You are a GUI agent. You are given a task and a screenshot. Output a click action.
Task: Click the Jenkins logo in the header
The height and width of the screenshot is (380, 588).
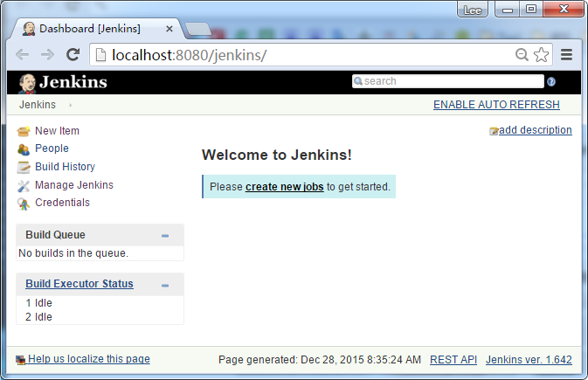(x=63, y=82)
